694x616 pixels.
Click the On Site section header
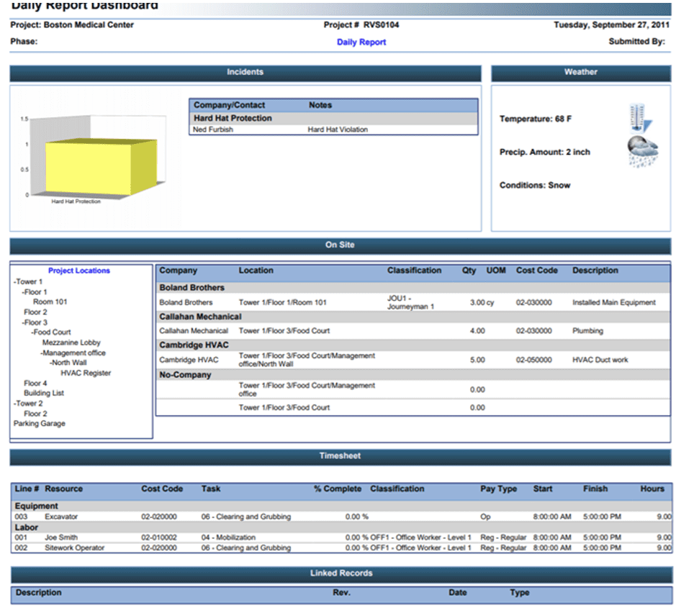(340, 246)
